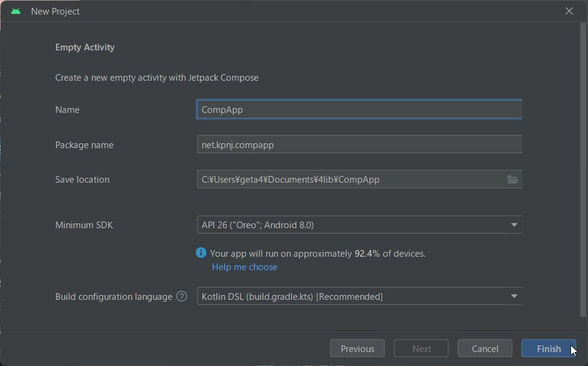
Task: Focus the Name field containing CompApp
Action: [x=360, y=109]
